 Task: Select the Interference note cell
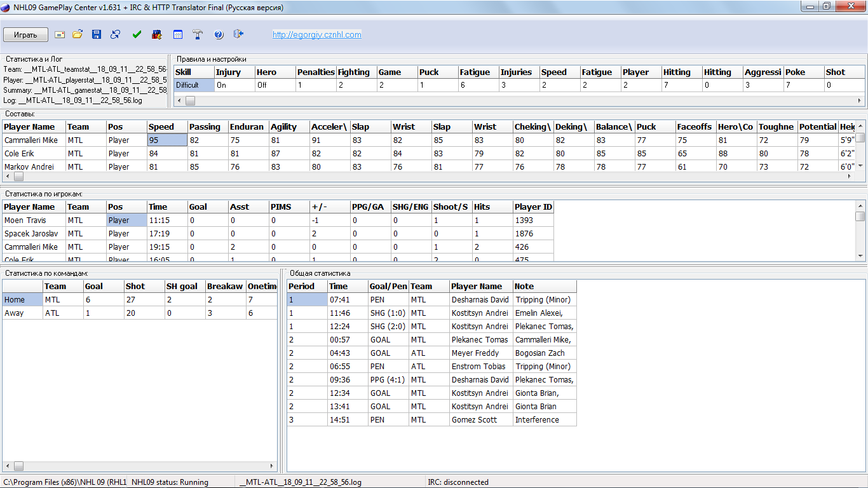[545, 419]
